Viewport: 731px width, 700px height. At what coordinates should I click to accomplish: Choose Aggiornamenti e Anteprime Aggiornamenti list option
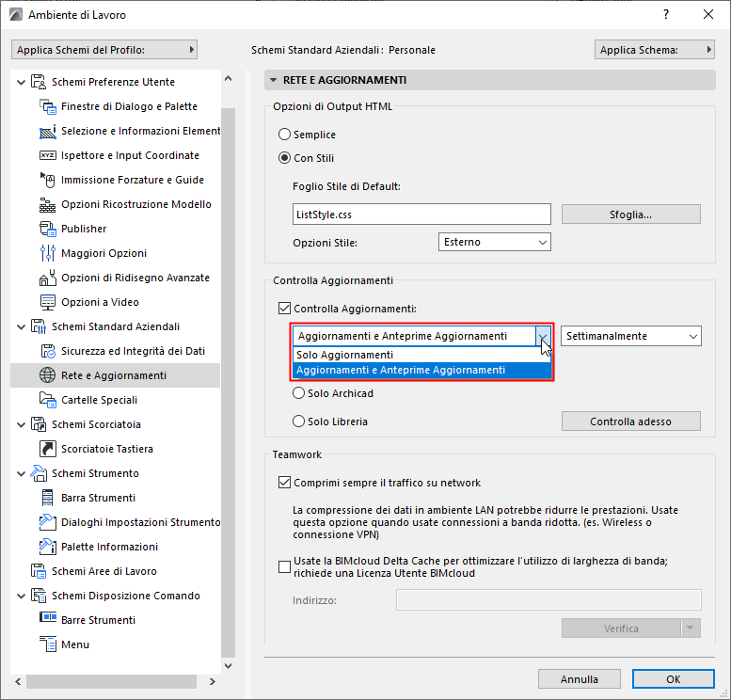click(421, 370)
